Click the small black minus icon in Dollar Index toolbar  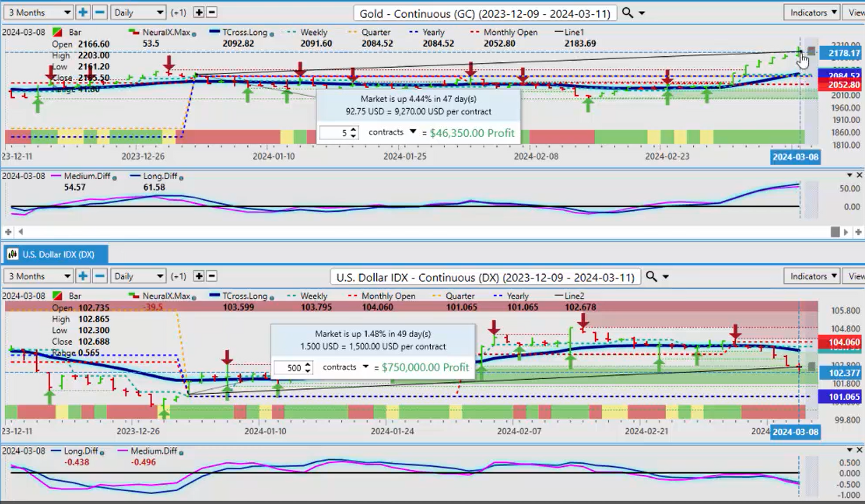coord(212,276)
